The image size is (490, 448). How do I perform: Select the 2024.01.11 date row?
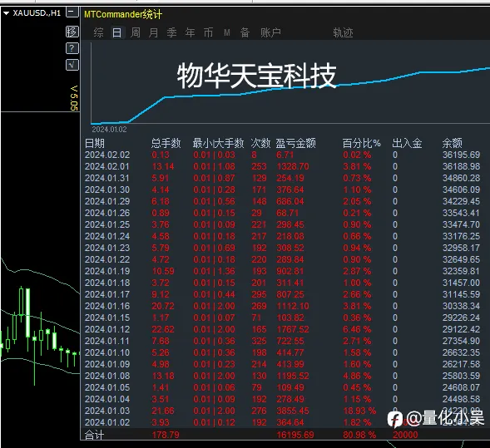click(283, 341)
